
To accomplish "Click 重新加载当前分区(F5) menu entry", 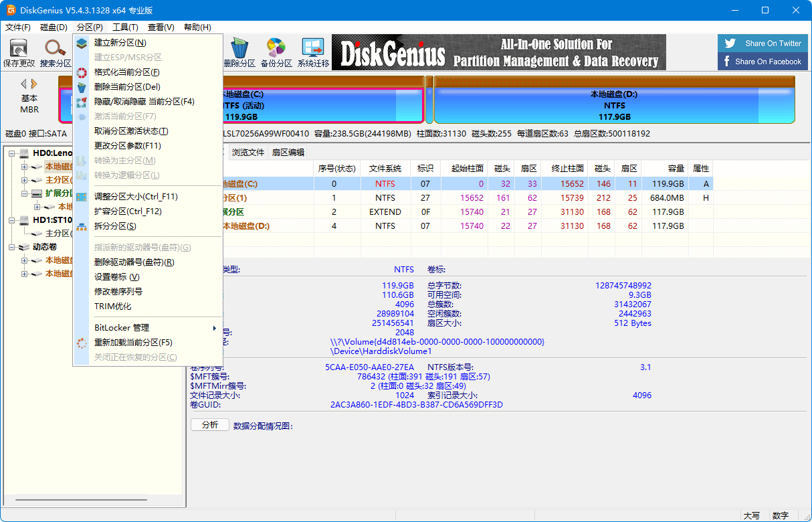I will [x=148, y=343].
